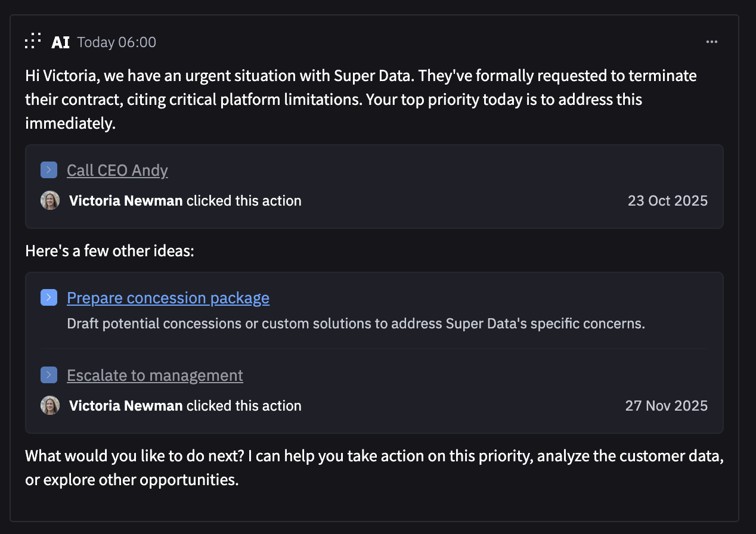Click the arrow icon beside Call CEO Andy

(49, 170)
